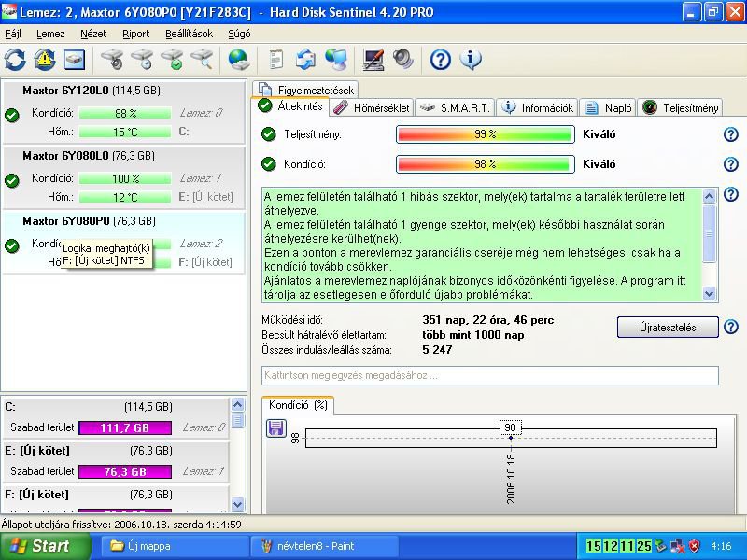Screen dimensions: 747x560
Task: Click the network computers tray icon
Action: 677,546
